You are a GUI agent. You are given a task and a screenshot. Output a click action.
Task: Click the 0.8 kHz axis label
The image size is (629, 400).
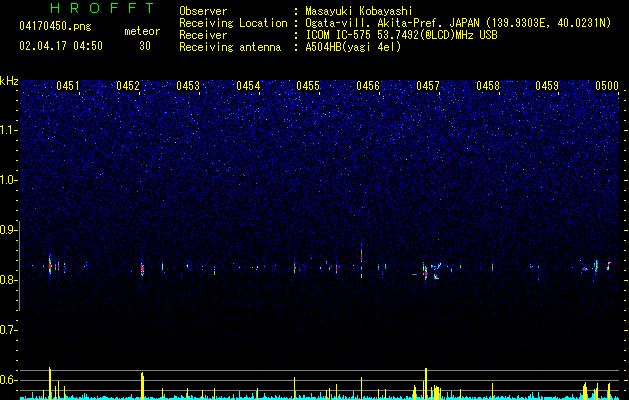[8, 280]
